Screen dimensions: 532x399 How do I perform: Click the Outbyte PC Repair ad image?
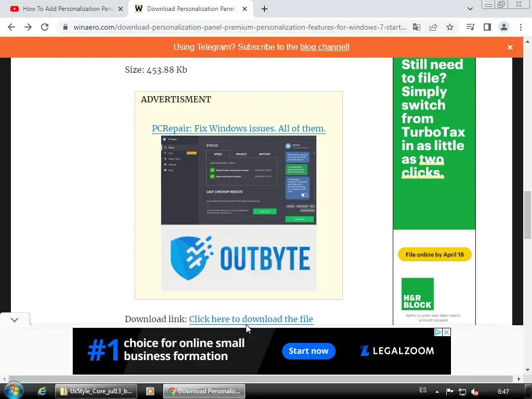(x=238, y=214)
